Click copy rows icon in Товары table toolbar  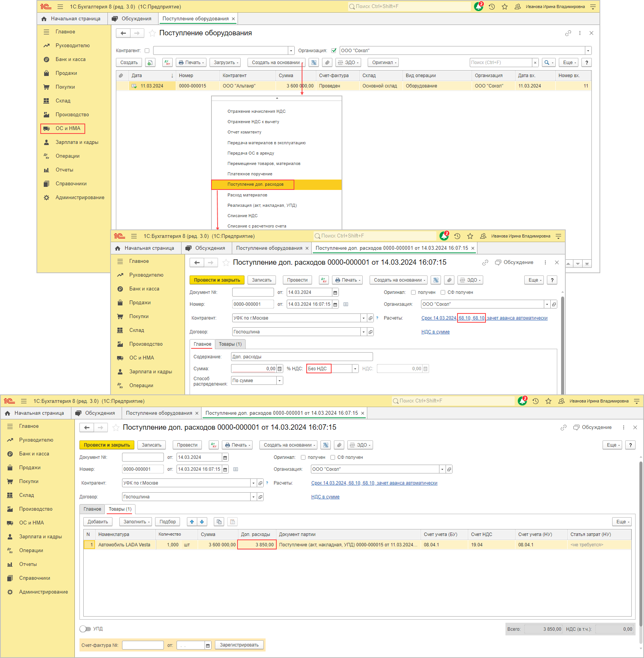tap(219, 522)
